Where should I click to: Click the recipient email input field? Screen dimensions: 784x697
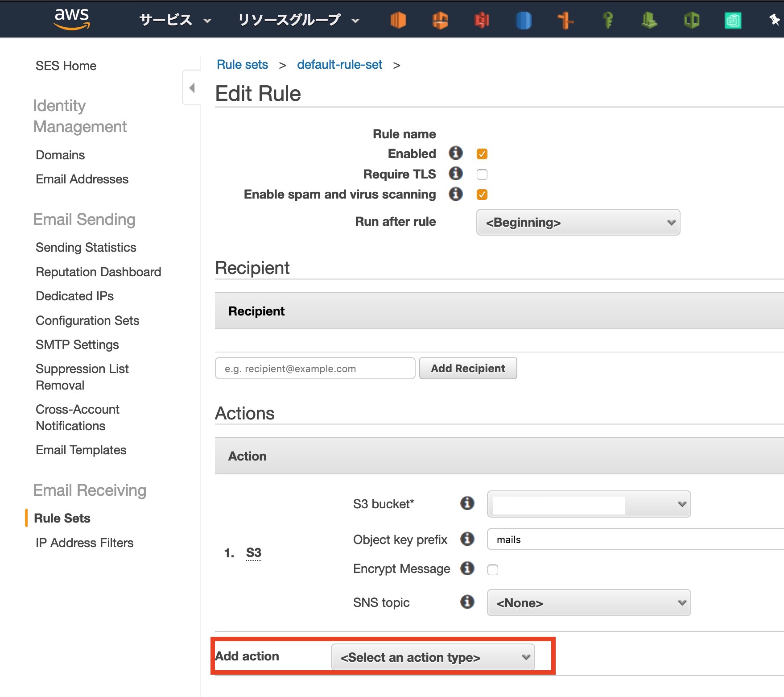315,368
